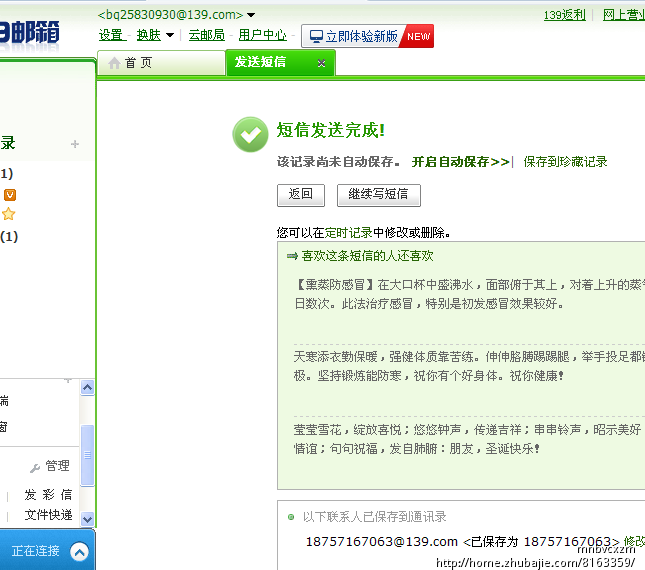
Task: Expand the 正在连接 panel with up arrow
Action: (79, 551)
